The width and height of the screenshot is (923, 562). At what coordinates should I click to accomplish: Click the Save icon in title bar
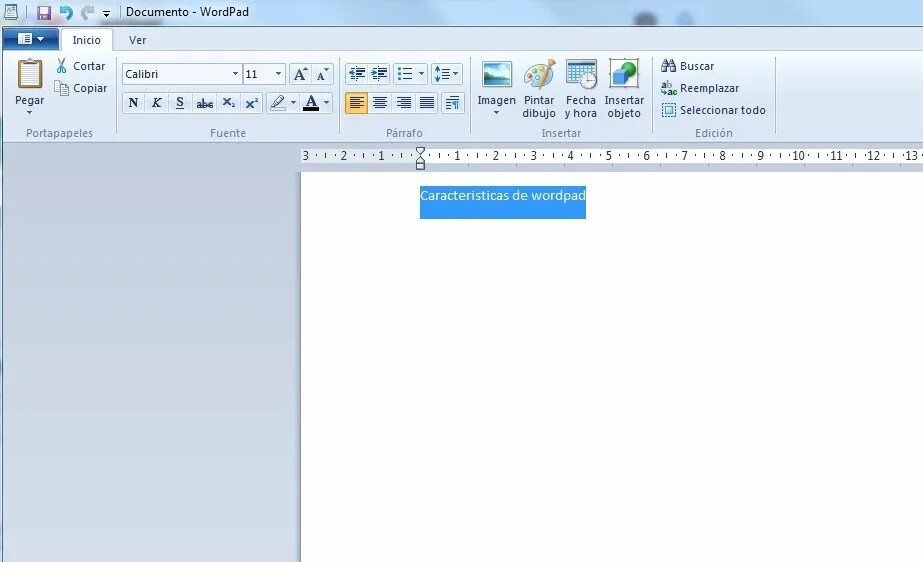coord(44,12)
